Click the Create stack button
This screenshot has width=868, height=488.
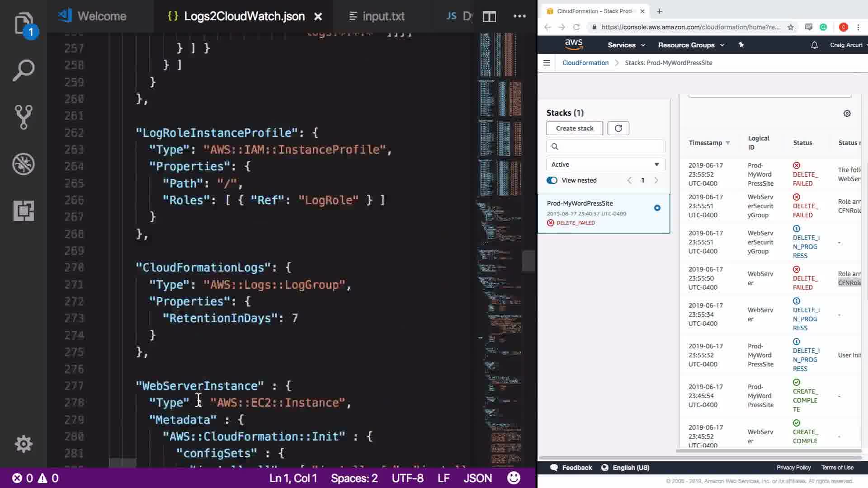[574, 128]
